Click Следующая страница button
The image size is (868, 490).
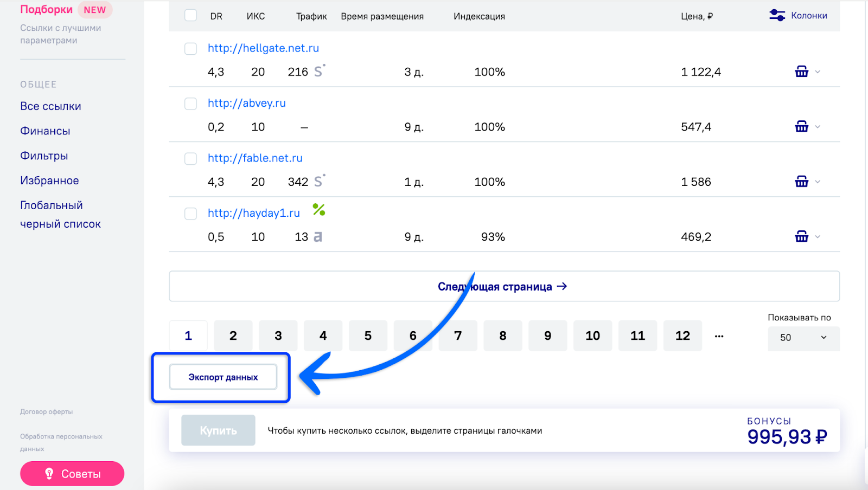pos(504,286)
